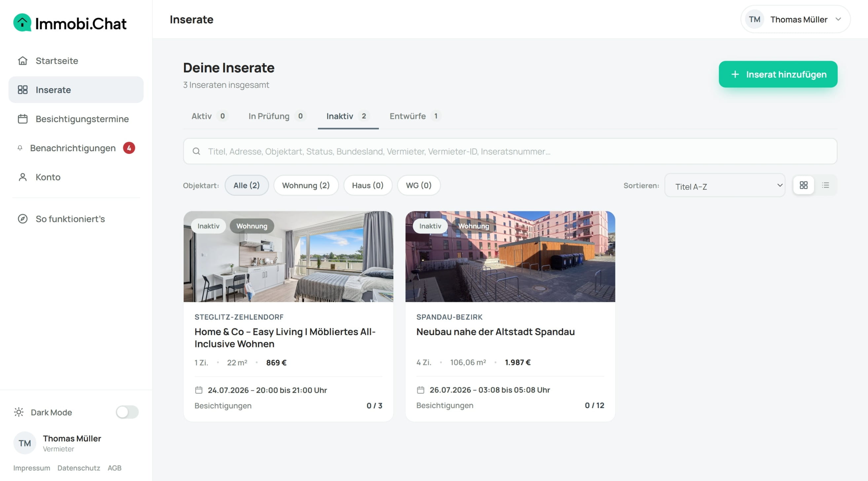Open the Impressum link

[x=32, y=467]
